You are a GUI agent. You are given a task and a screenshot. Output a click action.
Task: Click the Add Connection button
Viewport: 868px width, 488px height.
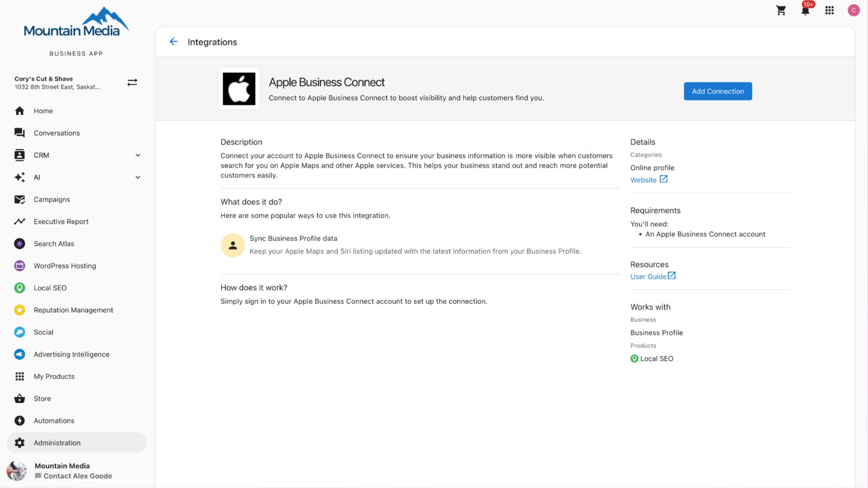[718, 91]
